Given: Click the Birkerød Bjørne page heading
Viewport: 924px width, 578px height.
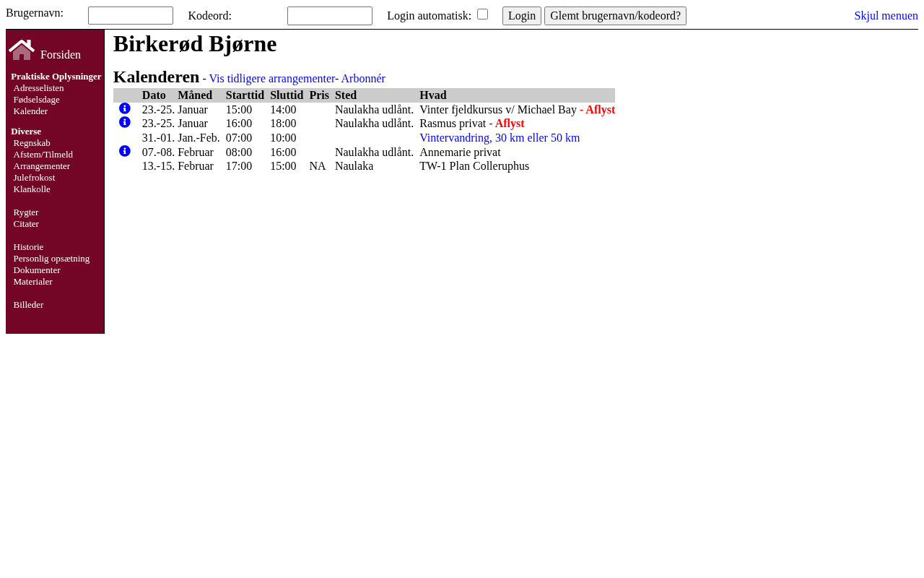Looking at the screenshot, I should point(195,44).
